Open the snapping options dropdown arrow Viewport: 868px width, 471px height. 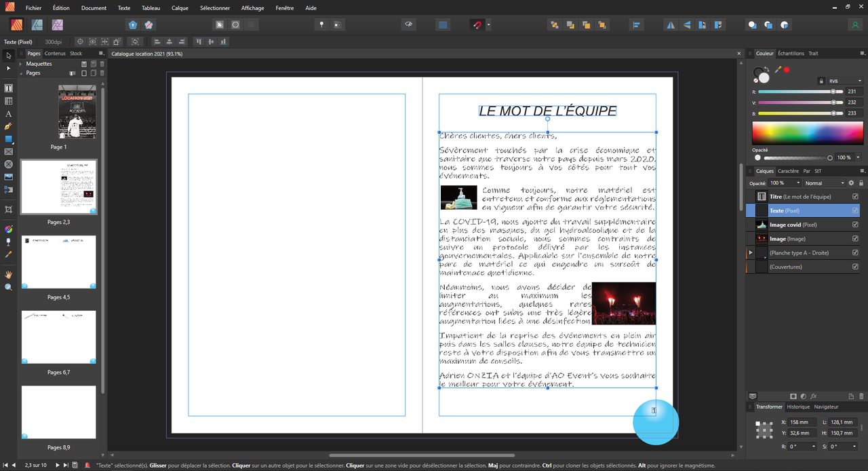click(x=488, y=24)
